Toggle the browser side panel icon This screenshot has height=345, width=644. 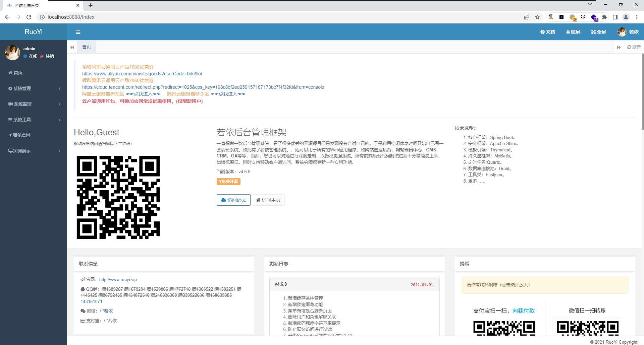615,17
